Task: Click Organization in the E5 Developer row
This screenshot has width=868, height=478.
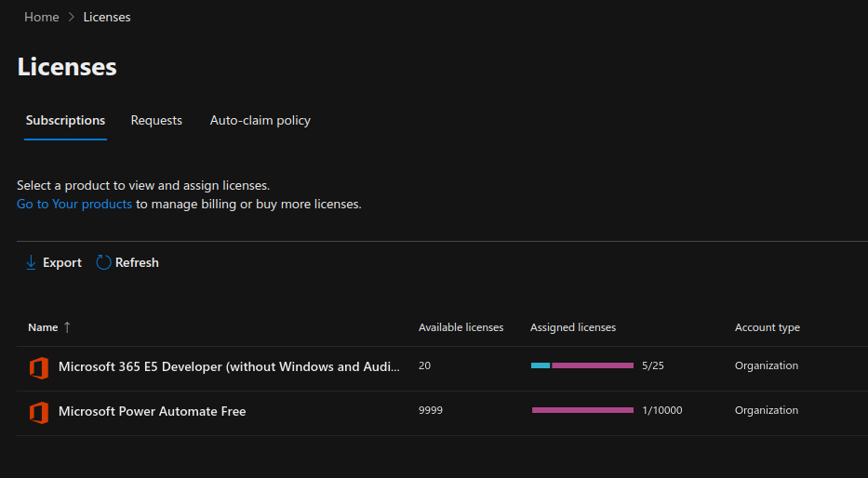Action: (767, 365)
